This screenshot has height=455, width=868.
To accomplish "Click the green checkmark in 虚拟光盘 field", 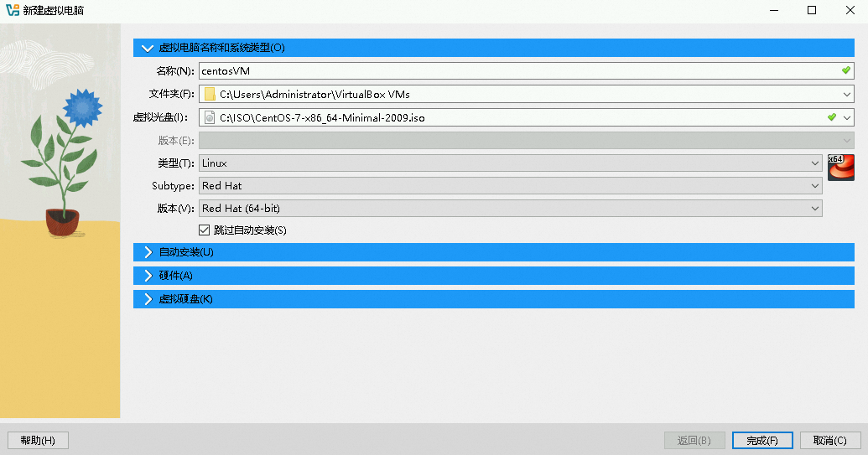I will point(831,117).
